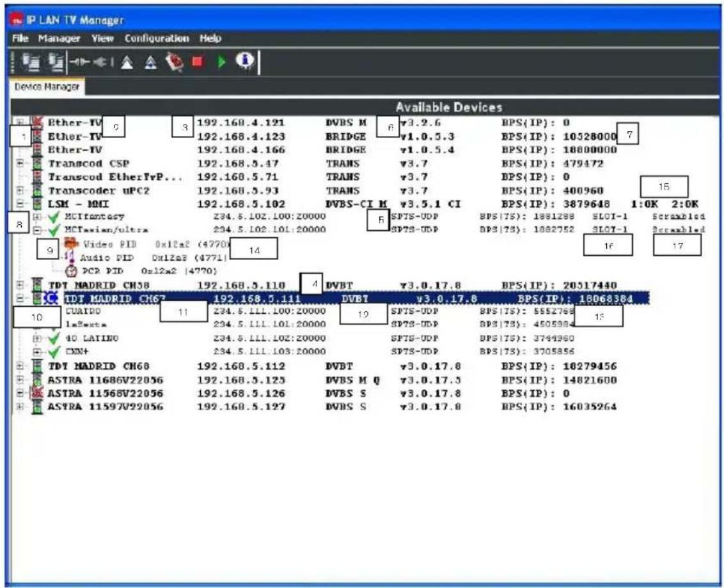The image size is (724, 588).
Task: Open the View menu
Action: (x=102, y=38)
